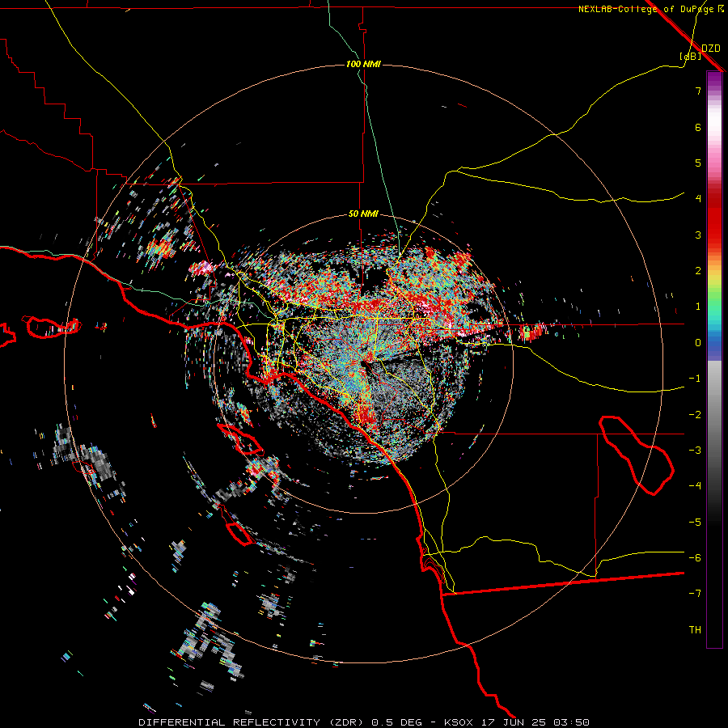728x728 pixels.
Task: Click the -4 value on color scale
Action: 695,486
